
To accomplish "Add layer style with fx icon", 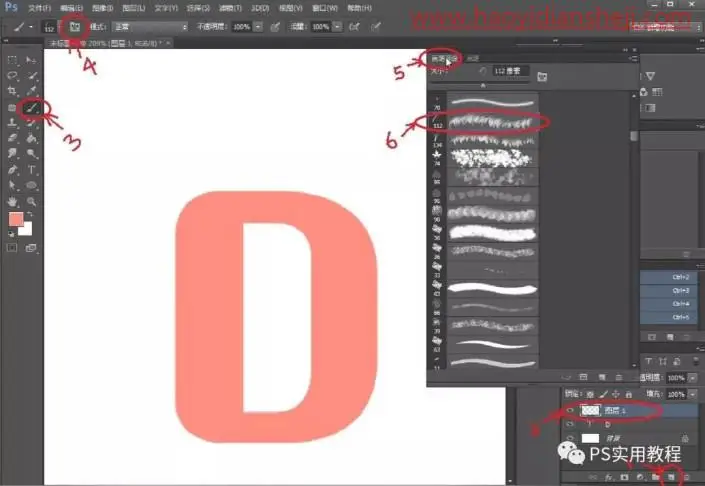I will (x=609, y=477).
